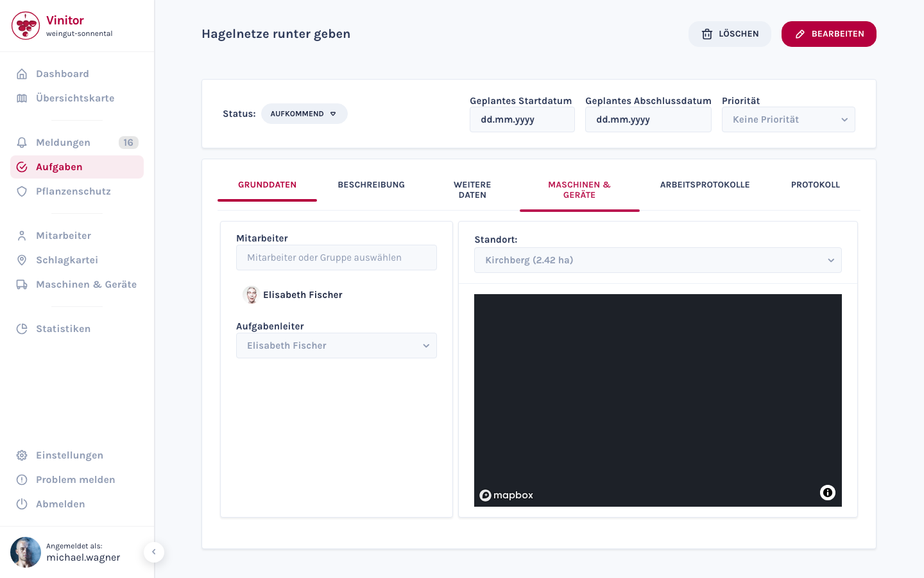Open Mitarbeiter section
This screenshot has height=578, width=924.
77,236
